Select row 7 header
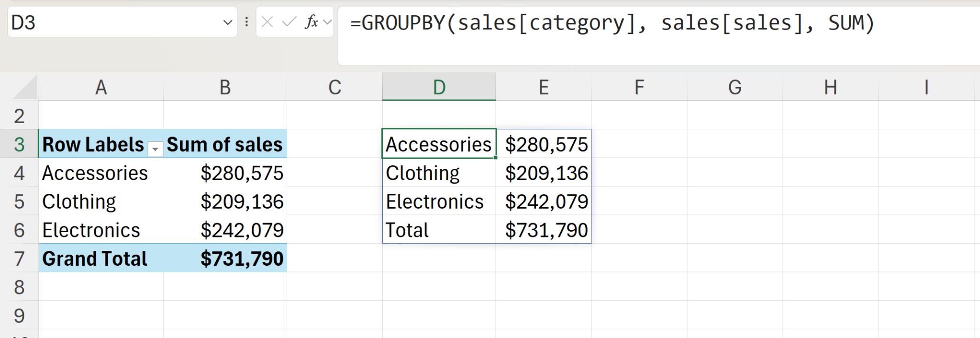This screenshot has width=980, height=338. 19,259
